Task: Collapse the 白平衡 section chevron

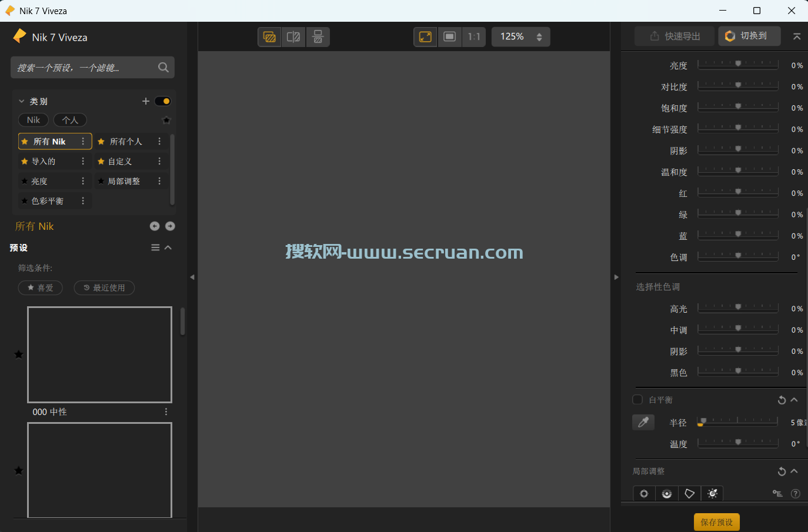Action: (x=794, y=400)
